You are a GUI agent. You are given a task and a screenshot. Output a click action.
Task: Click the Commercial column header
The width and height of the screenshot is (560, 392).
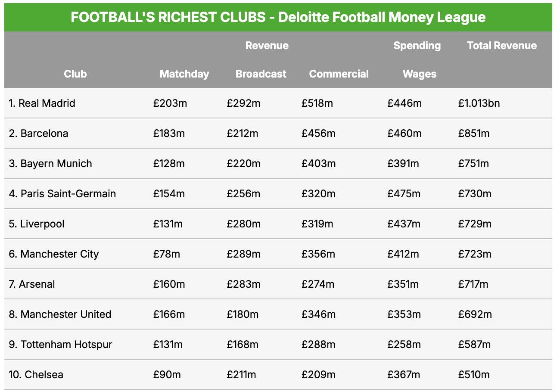tap(339, 74)
